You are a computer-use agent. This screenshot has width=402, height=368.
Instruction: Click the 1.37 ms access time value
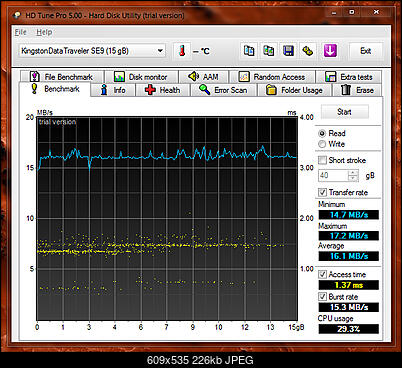349,285
